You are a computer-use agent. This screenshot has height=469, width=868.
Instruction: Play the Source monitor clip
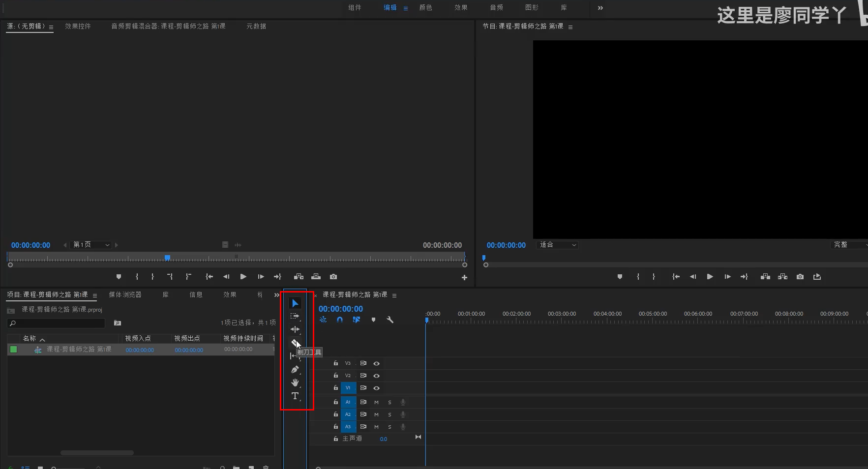tap(243, 277)
